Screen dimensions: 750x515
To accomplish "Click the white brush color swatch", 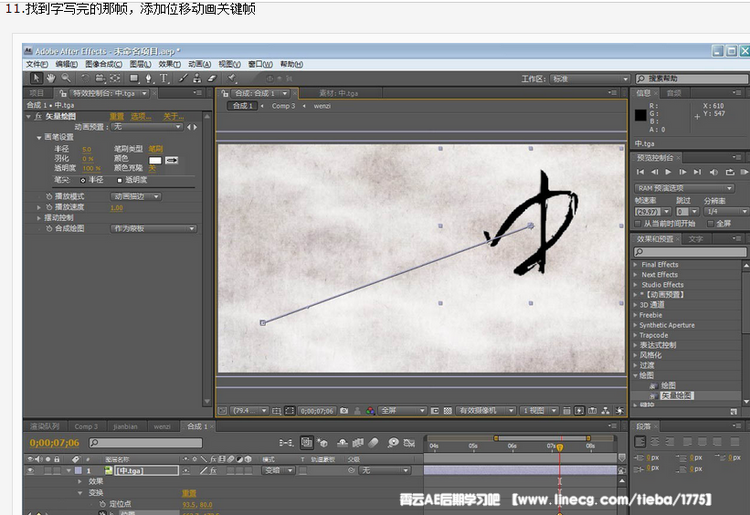I will tap(155, 159).
